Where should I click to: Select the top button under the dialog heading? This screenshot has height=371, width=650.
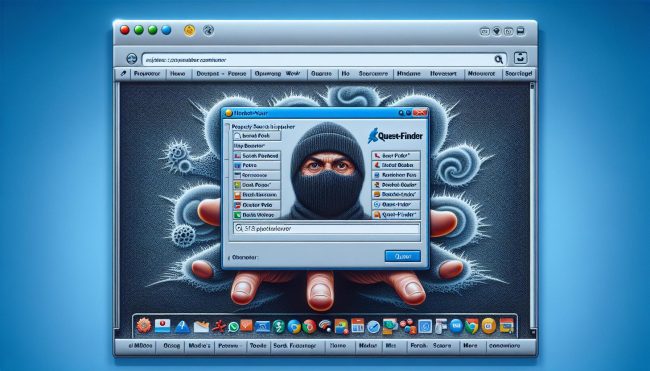pos(257,136)
